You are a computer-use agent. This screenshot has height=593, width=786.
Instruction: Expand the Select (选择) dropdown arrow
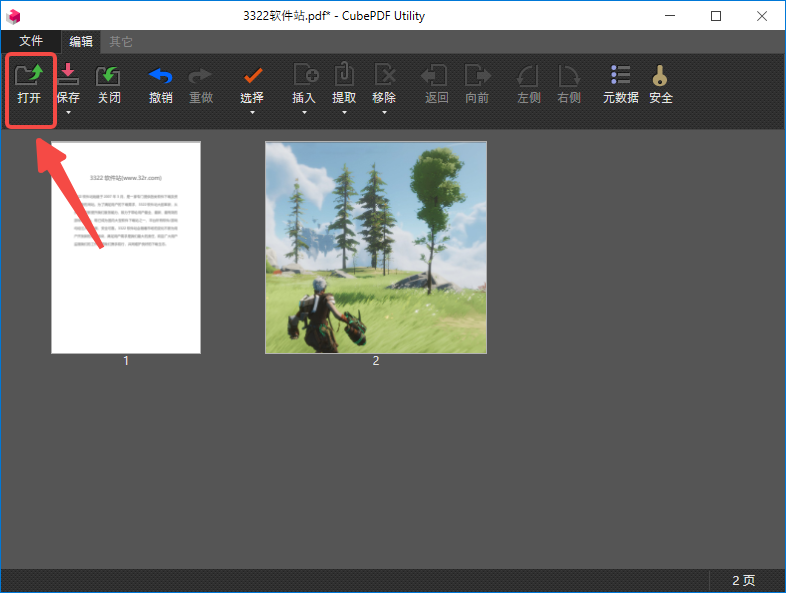tap(252, 113)
